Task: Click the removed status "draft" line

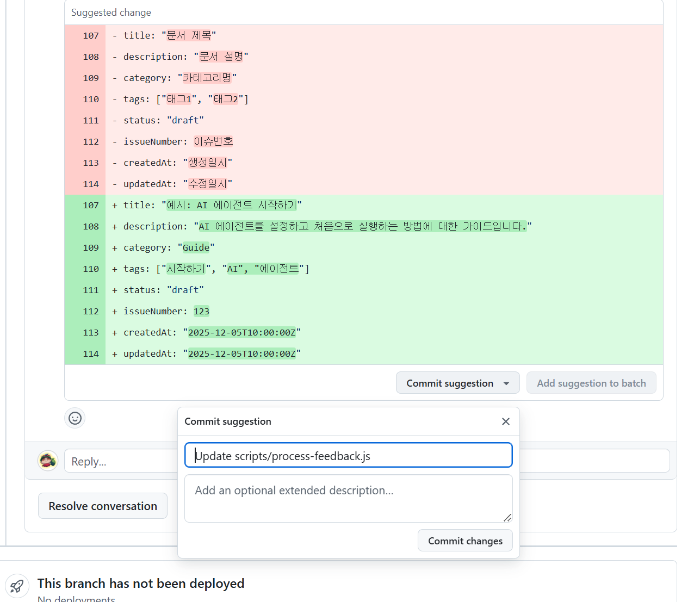Action: tap(163, 121)
